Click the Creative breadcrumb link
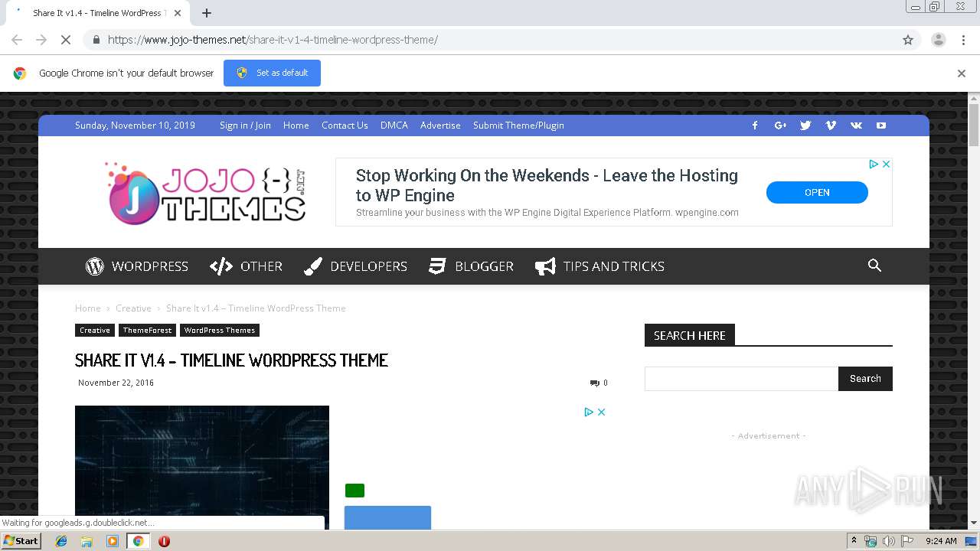 133,308
